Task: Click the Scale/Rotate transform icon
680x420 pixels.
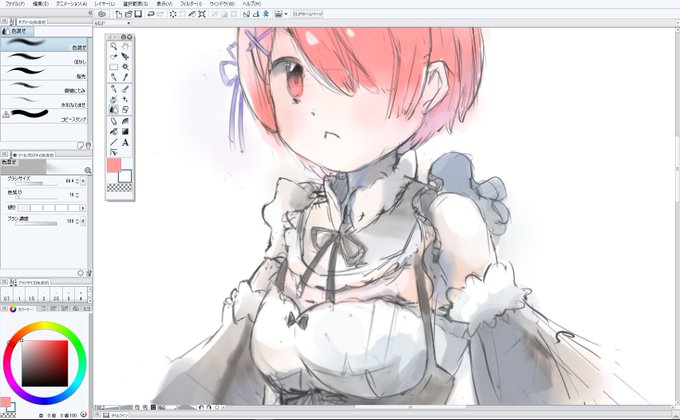Action: [202, 14]
